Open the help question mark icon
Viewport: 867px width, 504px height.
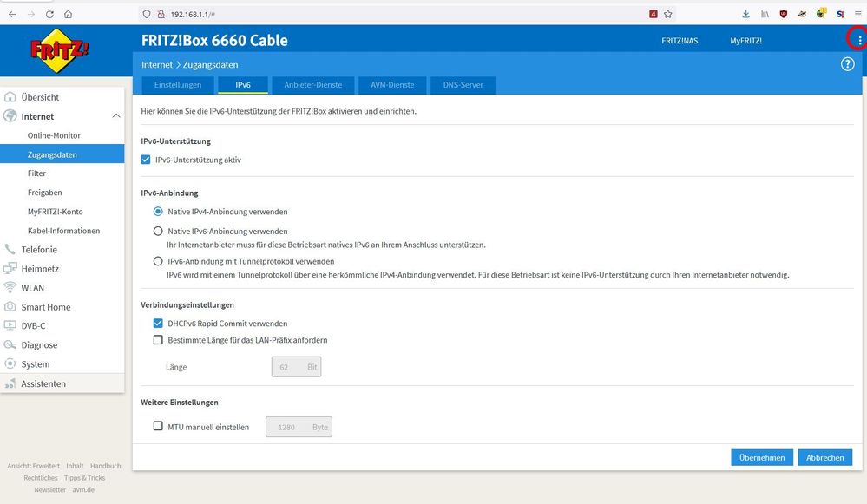coord(847,64)
